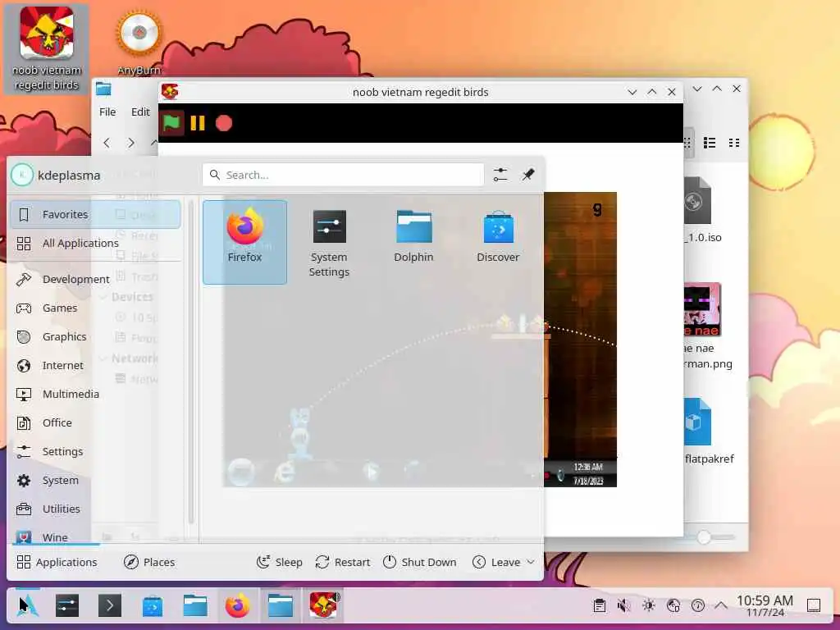This screenshot has width=840, height=630.
Task: Open Discover from the taskbar
Action: pyautogui.click(x=153, y=606)
